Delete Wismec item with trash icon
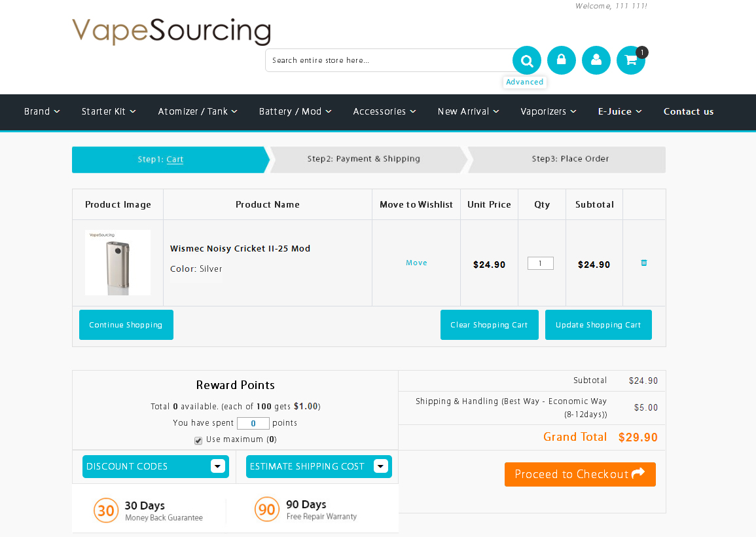Screen dimensions: 756x537 point(643,263)
